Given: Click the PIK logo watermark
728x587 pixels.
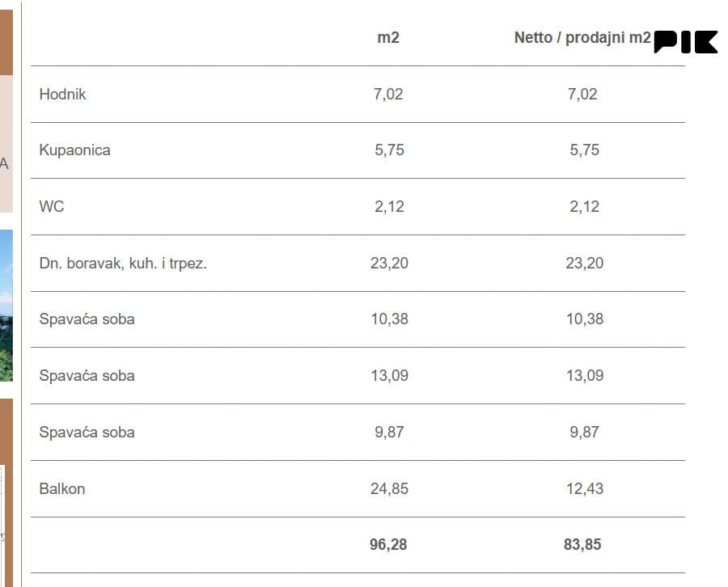Looking at the screenshot, I should 686,42.
